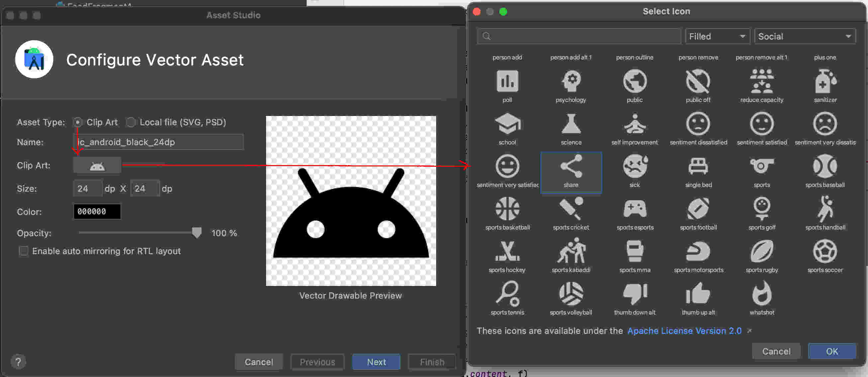Open the help question mark button
This screenshot has width=868, height=377.
(x=18, y=362)
